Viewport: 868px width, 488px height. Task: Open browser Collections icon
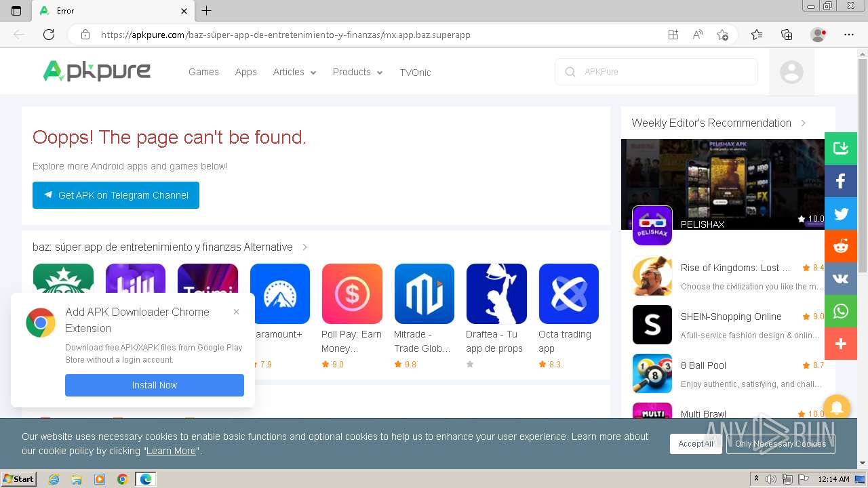(x=787, y=35)
